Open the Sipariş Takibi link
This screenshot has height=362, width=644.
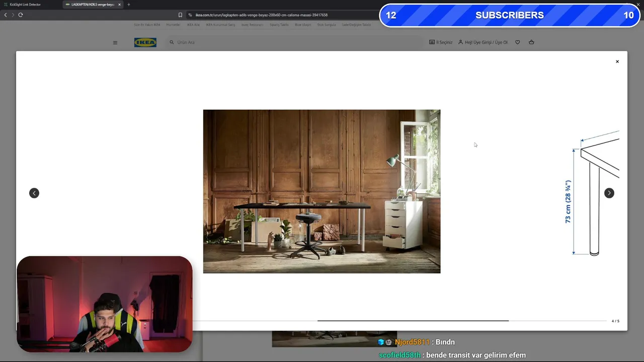279,25
